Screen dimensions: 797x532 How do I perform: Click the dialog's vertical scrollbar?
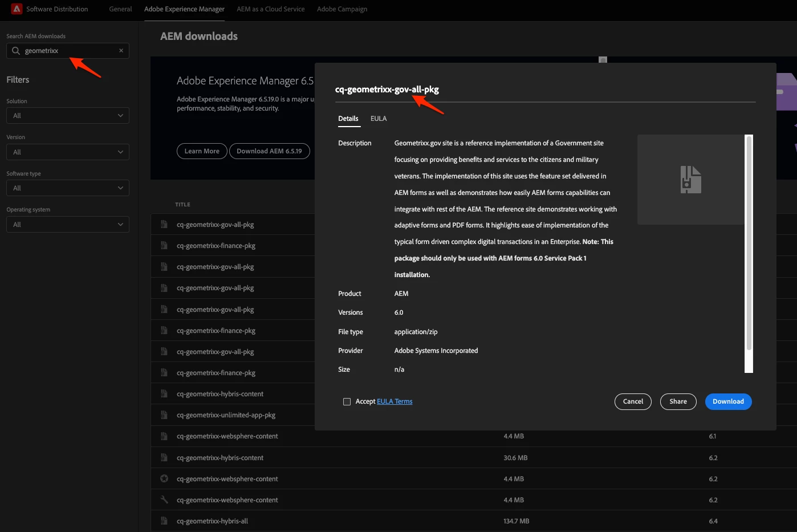point(749,243)
